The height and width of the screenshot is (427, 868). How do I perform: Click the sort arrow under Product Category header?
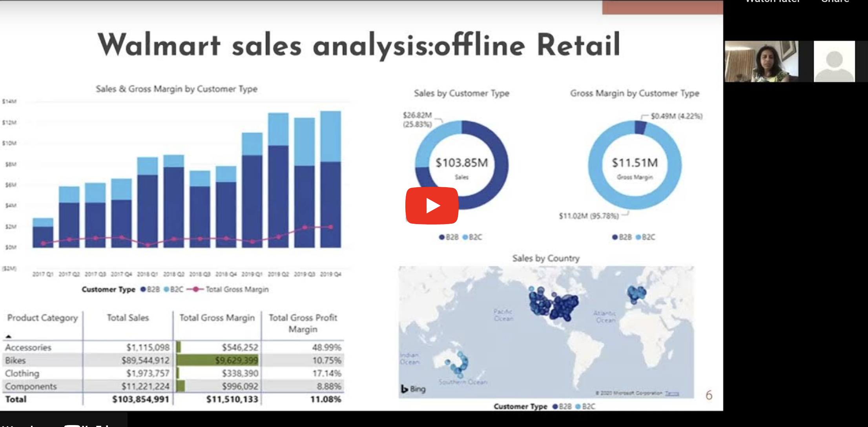click(x=8, y=336)
